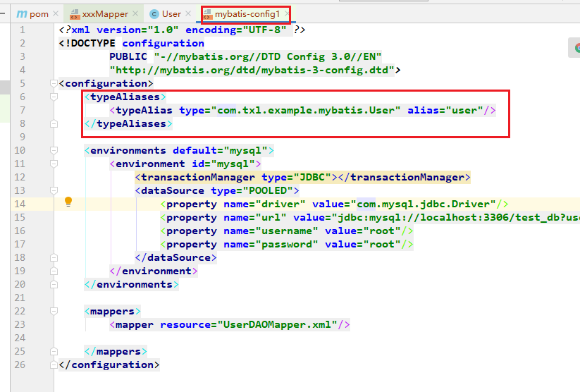Collapse the configuration tag fold at line 5
The height and width of the screenshot is (392, 580).
tap(54, 83)
